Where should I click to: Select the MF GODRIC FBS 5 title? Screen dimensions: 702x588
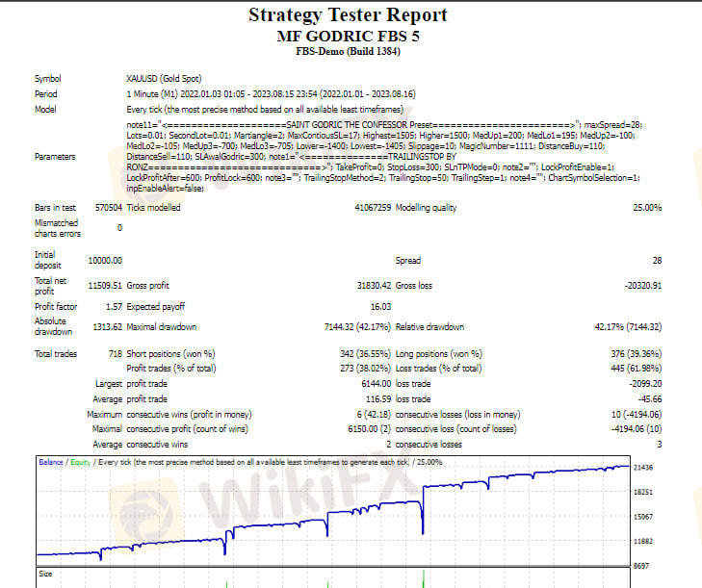point(348,37)
